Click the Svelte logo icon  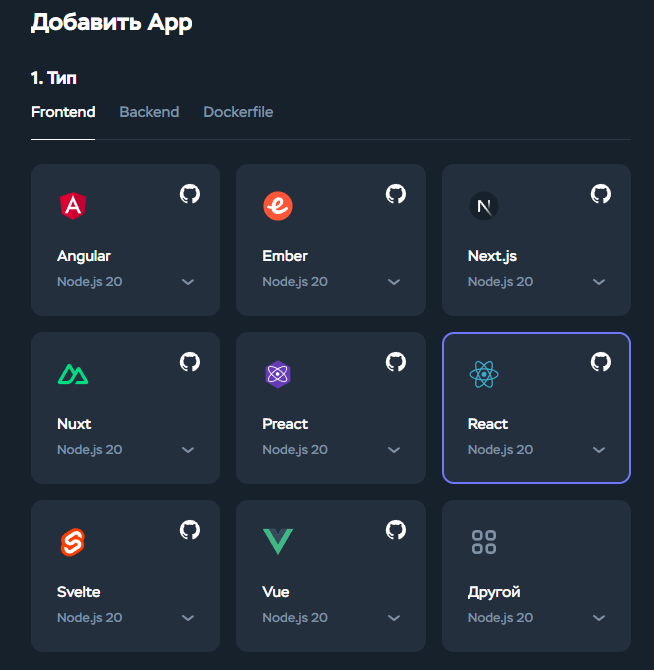[72, 542]
